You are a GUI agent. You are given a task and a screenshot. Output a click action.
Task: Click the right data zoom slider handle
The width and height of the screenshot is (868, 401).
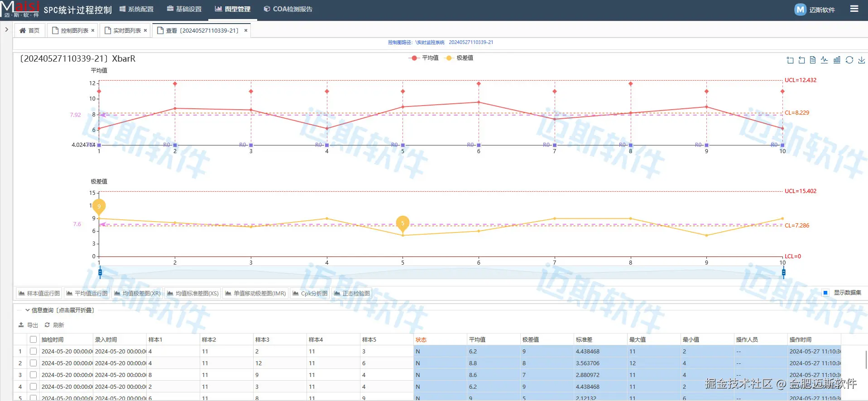[x=783, y=272]
